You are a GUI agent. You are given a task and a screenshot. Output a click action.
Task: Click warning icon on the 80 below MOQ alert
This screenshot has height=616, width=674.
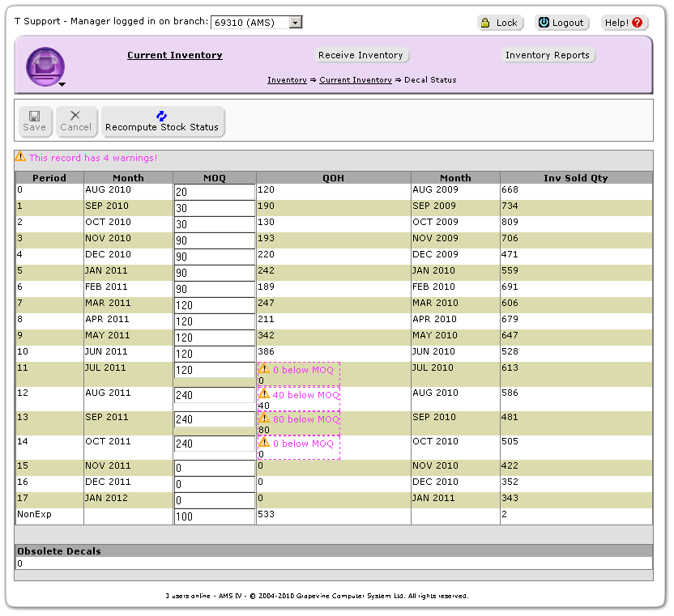point(265,419)
